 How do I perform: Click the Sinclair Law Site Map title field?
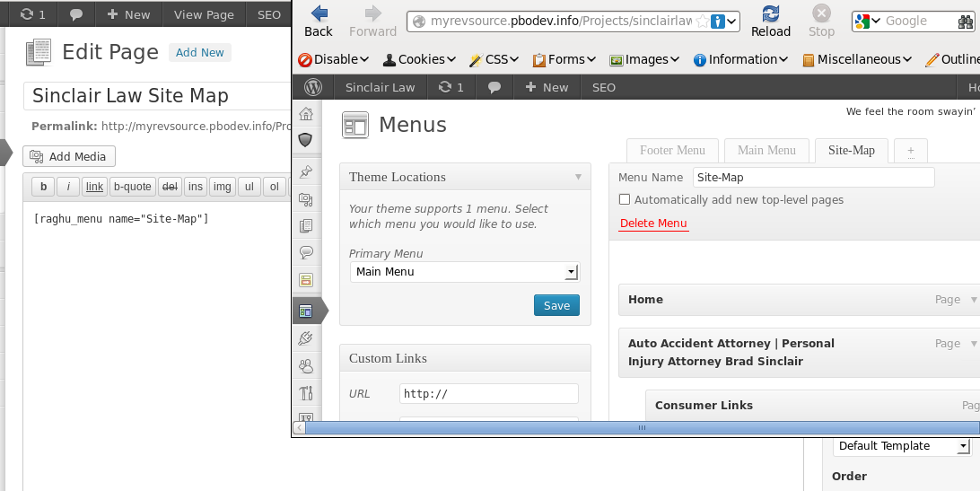click(158, 96)
